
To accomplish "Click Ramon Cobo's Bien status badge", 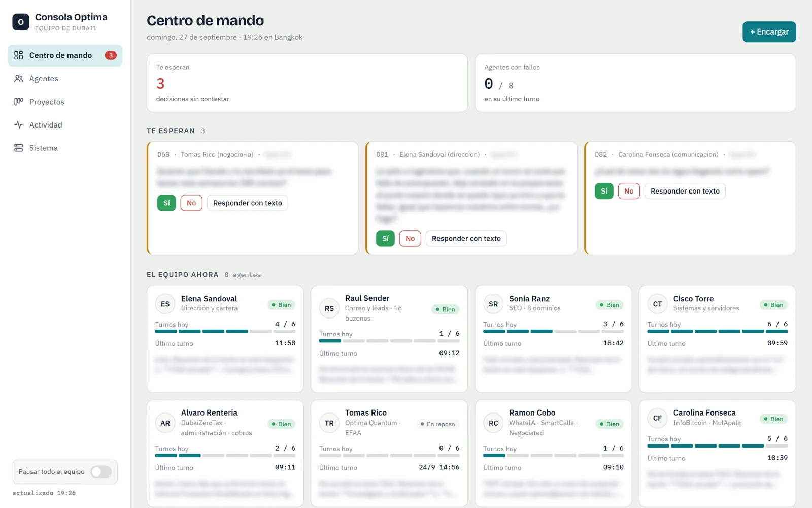I will point(610,424).
